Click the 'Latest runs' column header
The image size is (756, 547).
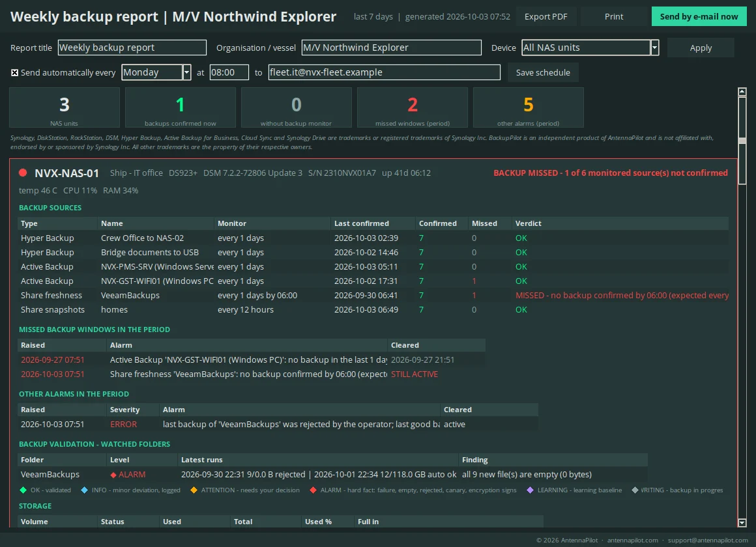(201, 460)
